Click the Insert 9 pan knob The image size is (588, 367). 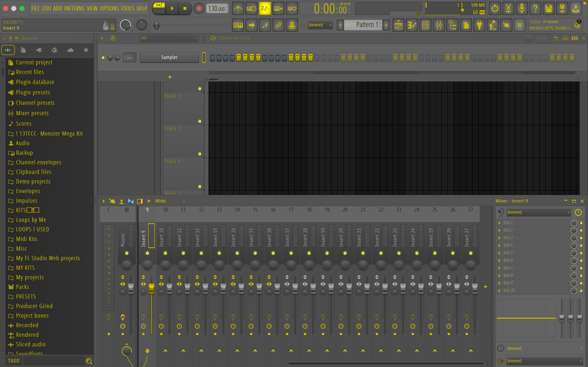click(x=147, y=265)
